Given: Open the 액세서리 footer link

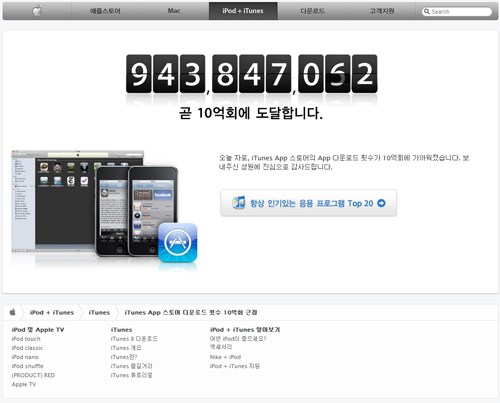Looking at the screenshot, I should coord(221,347).
